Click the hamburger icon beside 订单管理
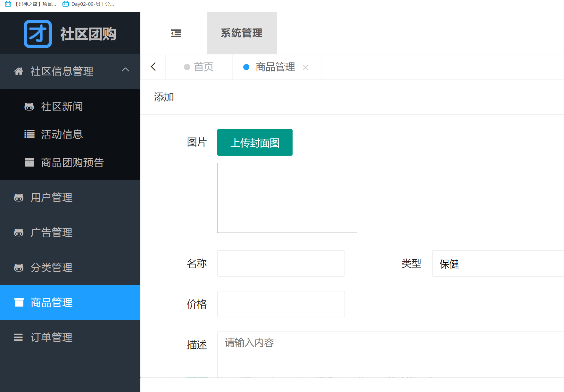The image size is (564, 392). tap(18, 337)
